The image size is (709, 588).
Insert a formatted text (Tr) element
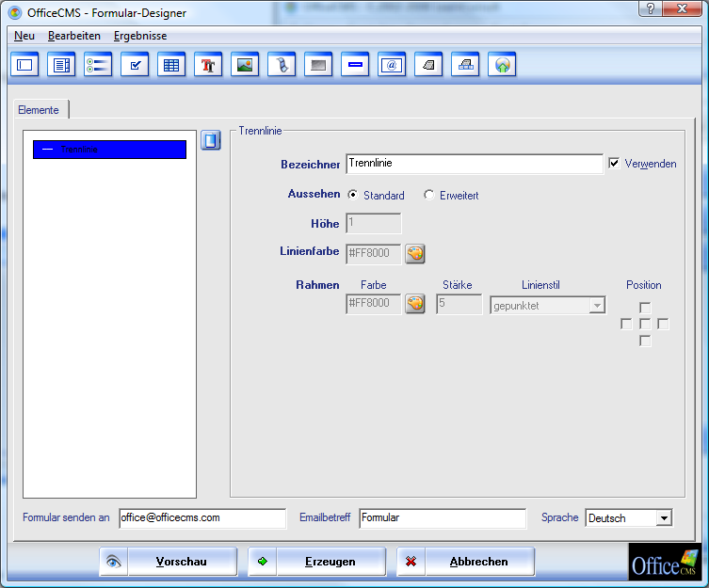click(208, 65)
